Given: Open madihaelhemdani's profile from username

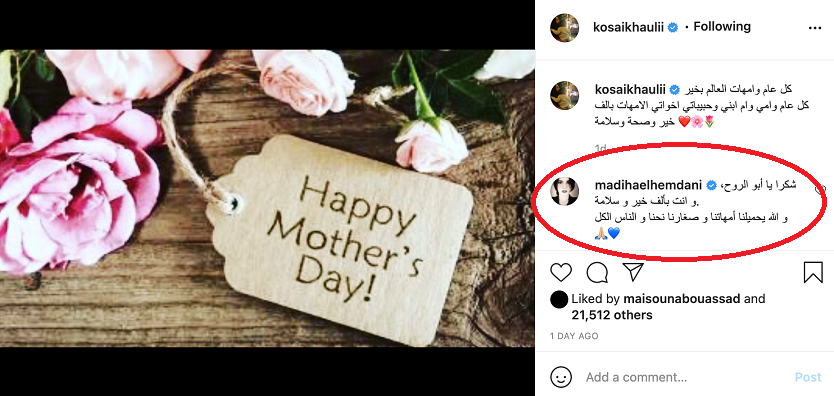Looking at the screenshot, I should [648, 185].
